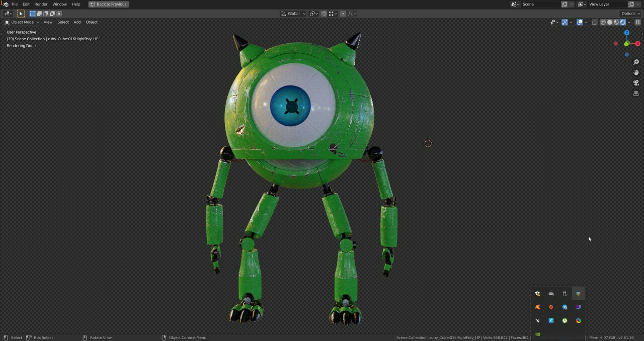
Task: Open the File menu
Action: 15,4
